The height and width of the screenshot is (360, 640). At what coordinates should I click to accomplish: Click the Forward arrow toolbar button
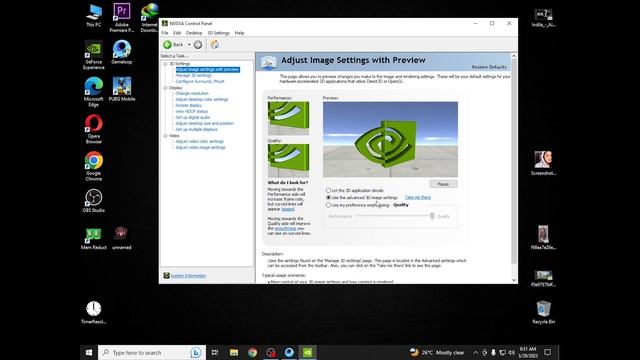198,44
